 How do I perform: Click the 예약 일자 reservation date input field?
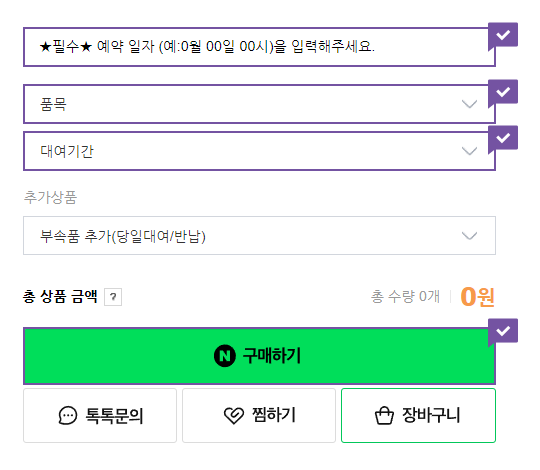click(259, 47)
